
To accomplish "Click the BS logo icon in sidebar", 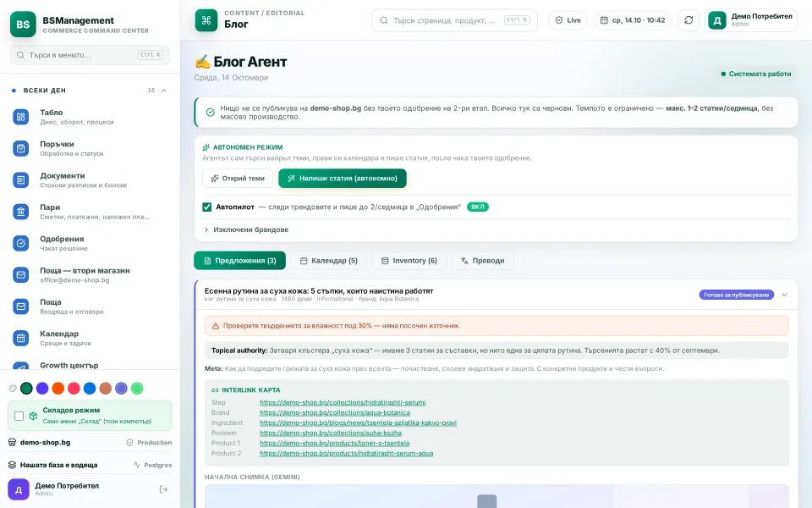I will [x=23, y=25].
